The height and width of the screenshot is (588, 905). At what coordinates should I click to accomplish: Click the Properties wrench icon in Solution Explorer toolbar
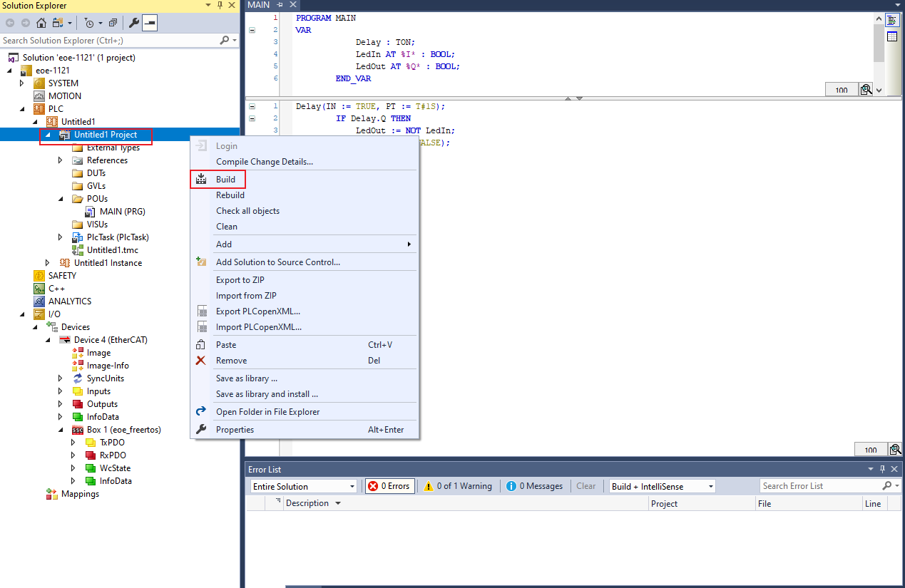coord(133,23)
